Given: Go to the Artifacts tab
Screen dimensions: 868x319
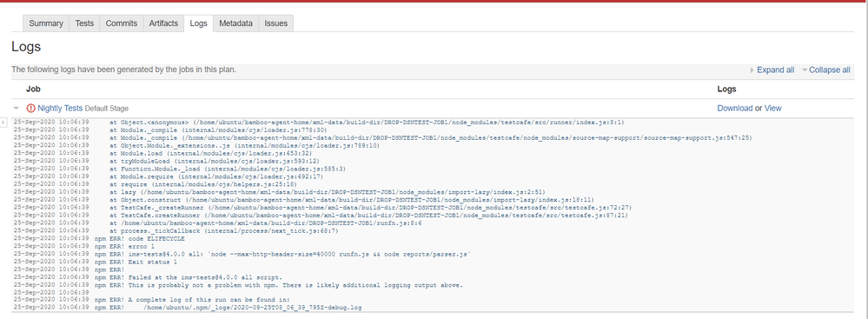Looking at the screenshot, I should pyautogui.click(x=163, y=23).
